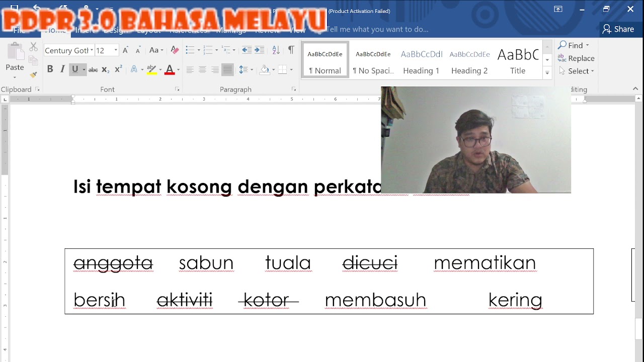Apply yellow text highlight color
This screenshot has height=362, width=644.
pos(151,69)
